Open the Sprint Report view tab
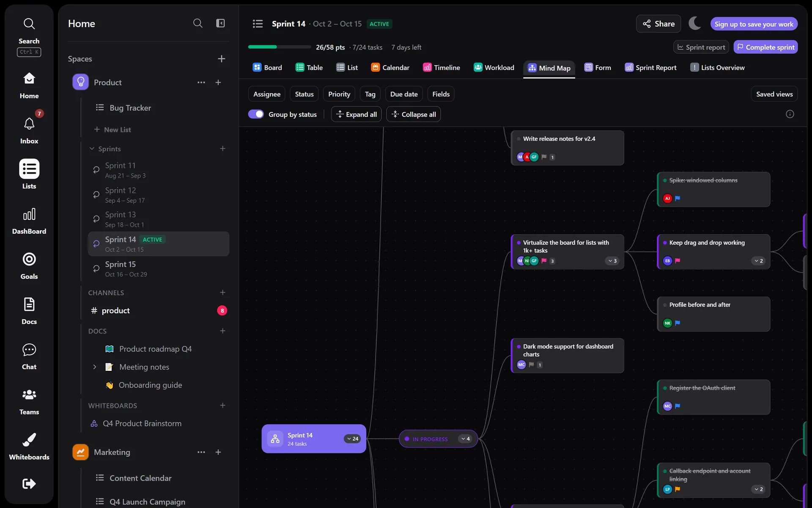The width and height of the screenshot is (812, 508). (x=650, y=68)
